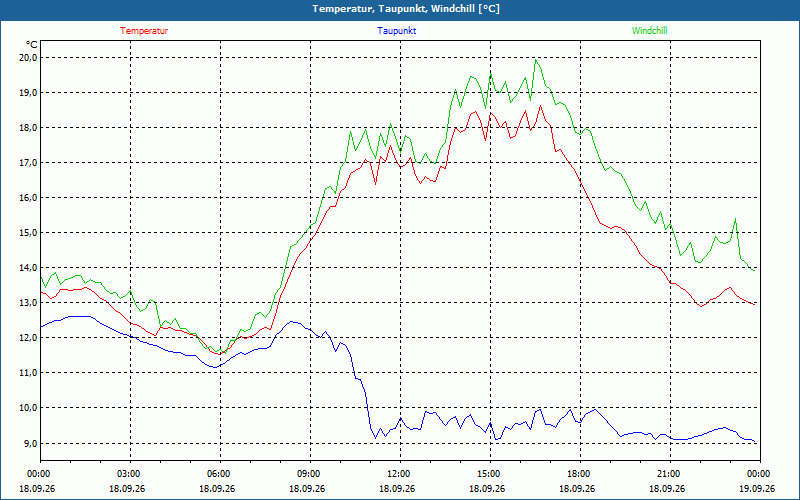Click the 21:00 time axis label

pyautogui.click(x=670, y=474)
